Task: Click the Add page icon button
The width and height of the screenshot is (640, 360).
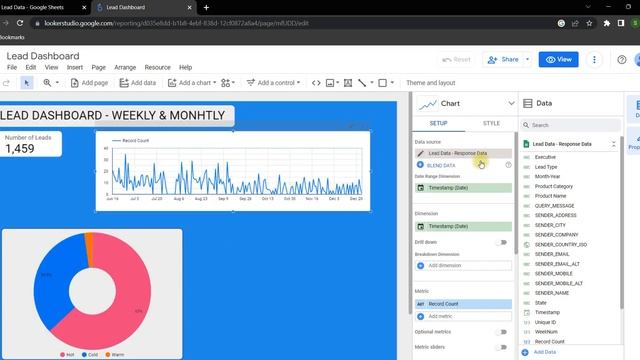Action: pyautogui.click(x=89, y=83)
